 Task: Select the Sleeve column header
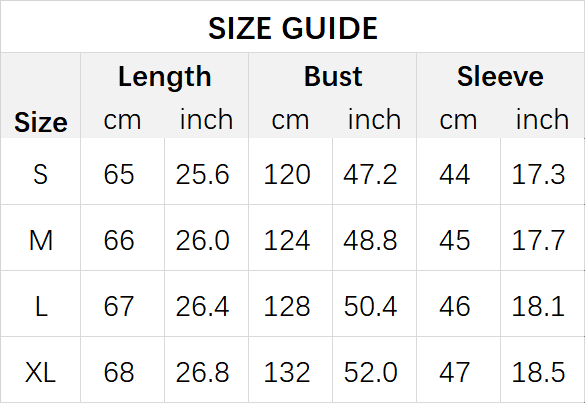click(x=500, y=76)
